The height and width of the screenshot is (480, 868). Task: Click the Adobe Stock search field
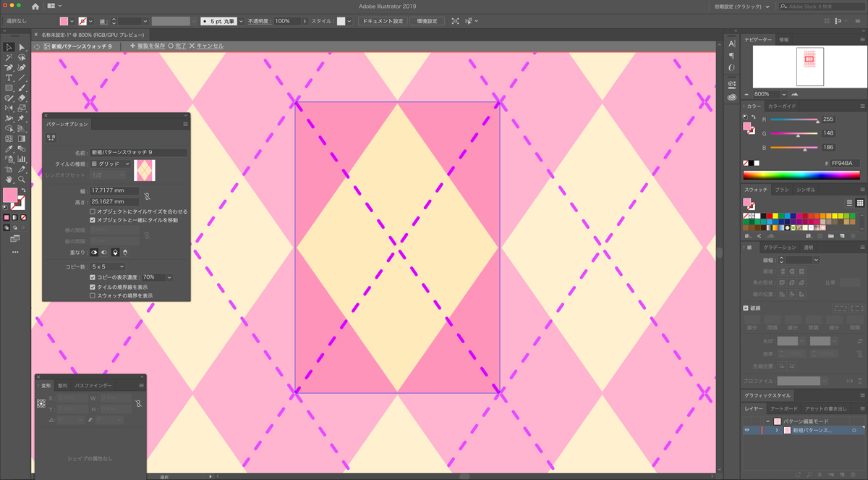tap(823, 6)
